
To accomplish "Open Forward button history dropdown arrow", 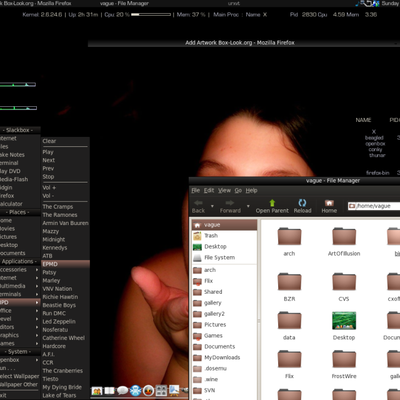I will pos(248,206).
